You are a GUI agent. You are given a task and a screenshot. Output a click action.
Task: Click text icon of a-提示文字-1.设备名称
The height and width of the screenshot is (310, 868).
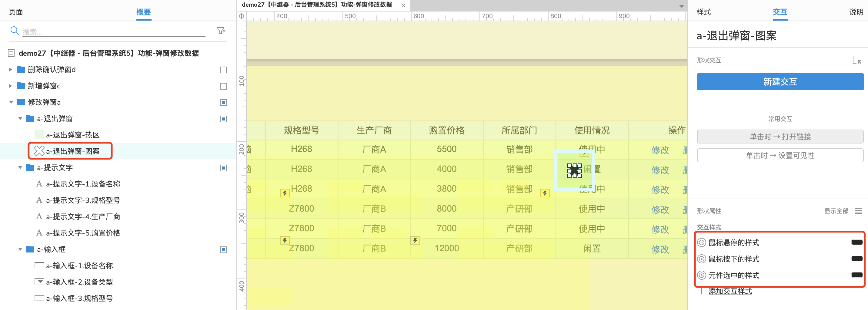point(39,184)
